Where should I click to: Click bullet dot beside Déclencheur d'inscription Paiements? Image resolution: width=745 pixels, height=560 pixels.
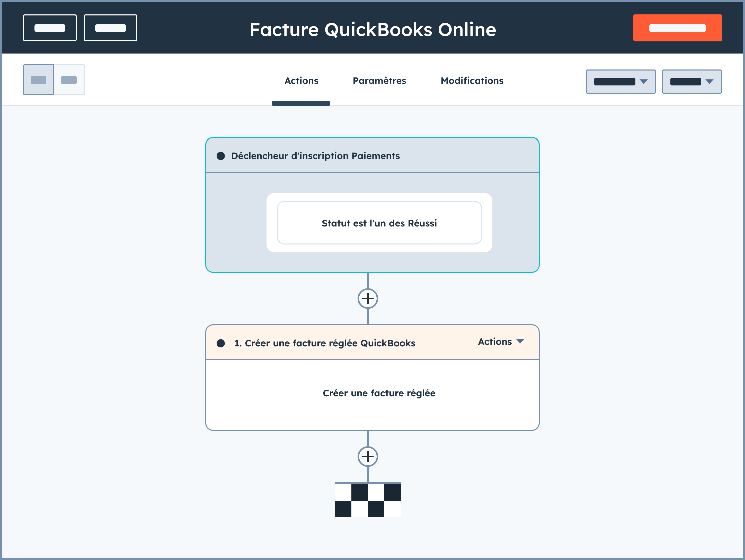221,156
